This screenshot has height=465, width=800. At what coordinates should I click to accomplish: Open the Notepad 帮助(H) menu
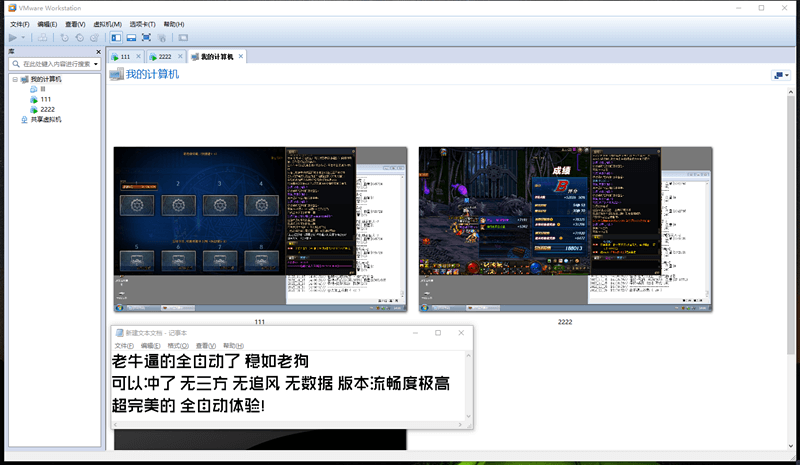click(x=233, y=346)
